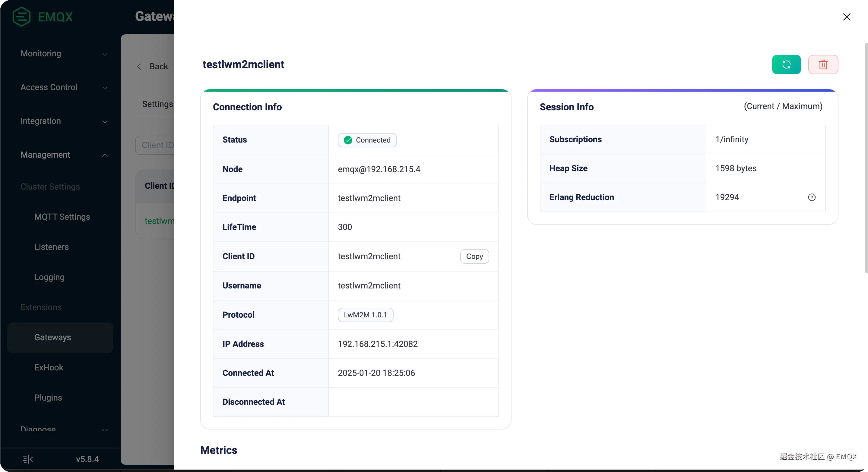Click the Connected status badge
The width and height of the screenshot is (868, 472).
point(367,140)
